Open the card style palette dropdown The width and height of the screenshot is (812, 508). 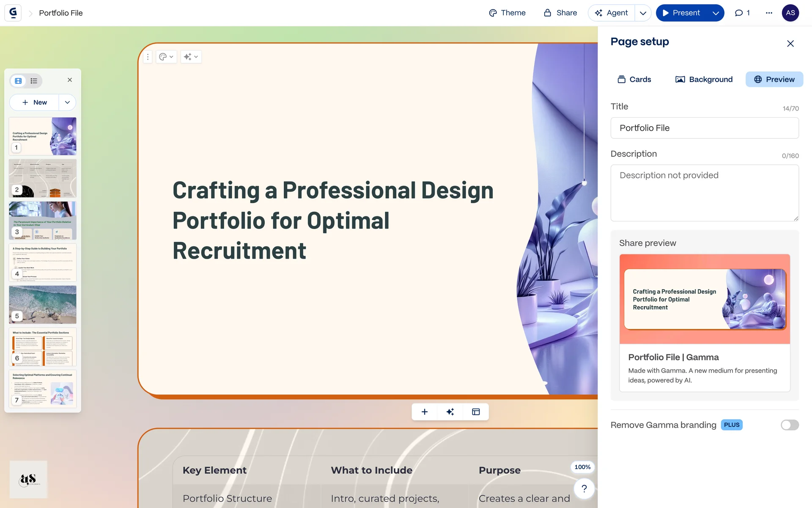tap(166, 57)
